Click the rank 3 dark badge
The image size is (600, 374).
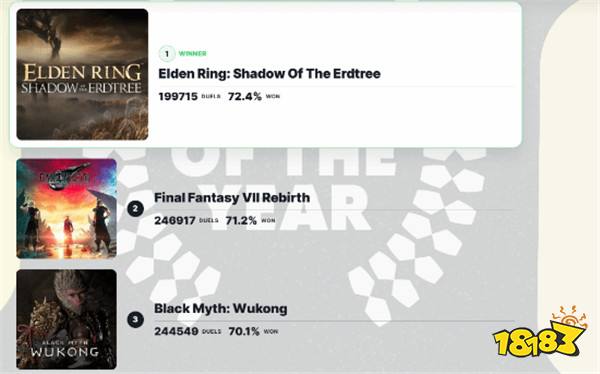point(135,320)
